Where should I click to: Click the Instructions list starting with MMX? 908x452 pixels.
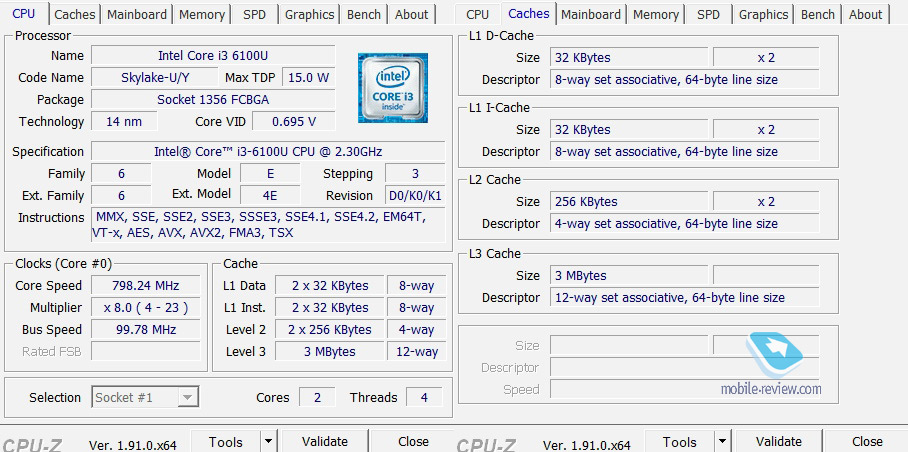point(268,225)
